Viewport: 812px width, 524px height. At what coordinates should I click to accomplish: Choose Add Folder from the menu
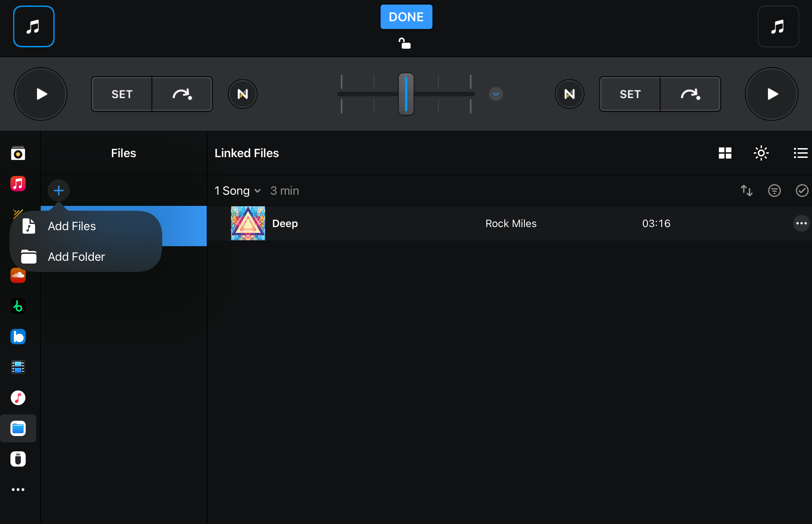coord(76,257)
